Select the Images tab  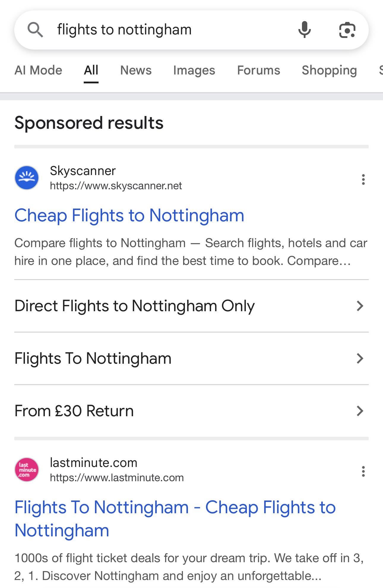coord(194,70)
